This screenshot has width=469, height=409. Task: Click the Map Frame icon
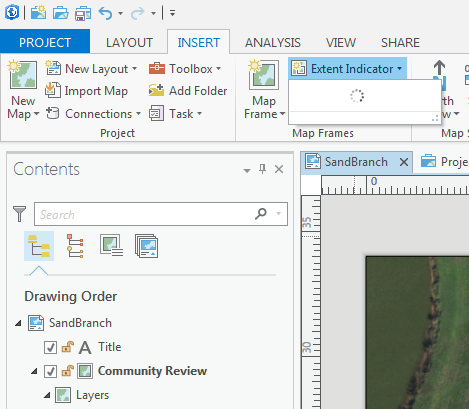(x=264, y=74)
